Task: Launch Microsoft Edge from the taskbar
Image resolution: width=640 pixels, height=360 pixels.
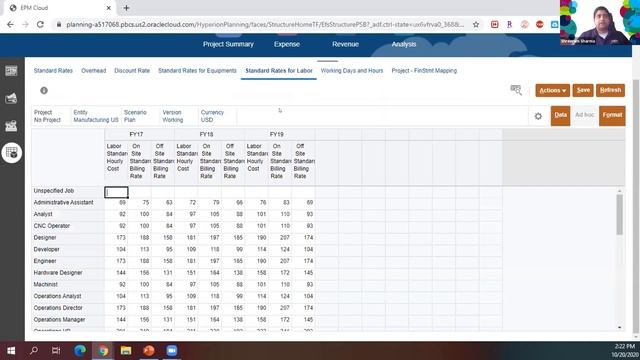Action: 80,351
